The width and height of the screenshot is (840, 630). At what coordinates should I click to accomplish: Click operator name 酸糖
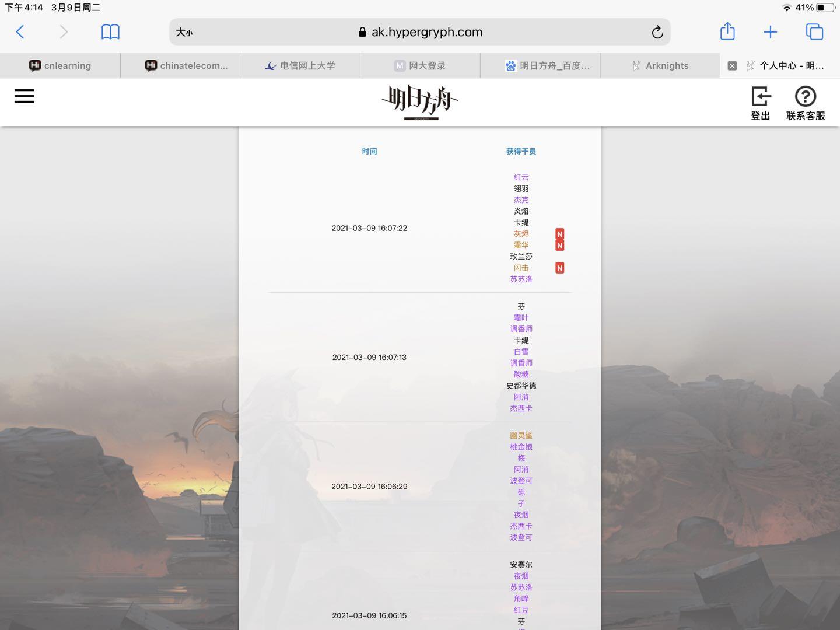(521, 374)
